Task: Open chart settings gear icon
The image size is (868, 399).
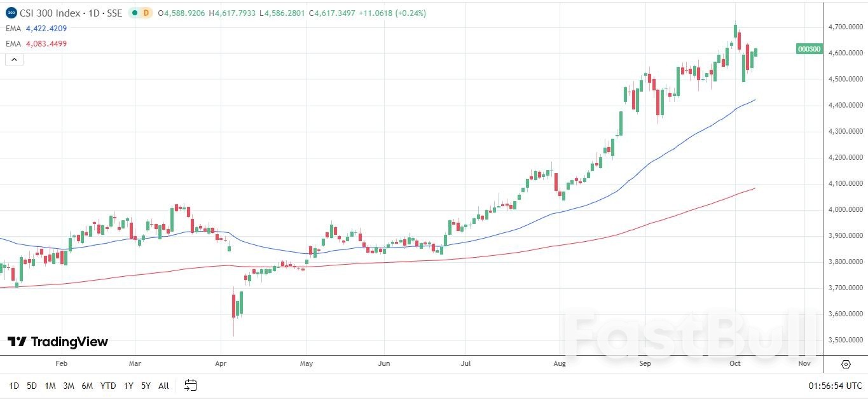Action: (846, 364)
